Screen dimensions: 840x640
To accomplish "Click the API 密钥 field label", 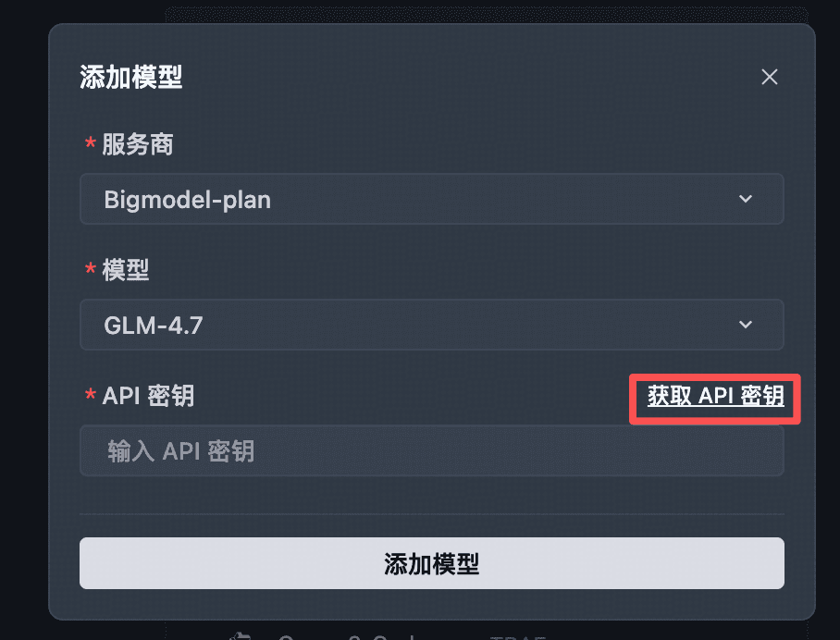I will tap(148, 396).
